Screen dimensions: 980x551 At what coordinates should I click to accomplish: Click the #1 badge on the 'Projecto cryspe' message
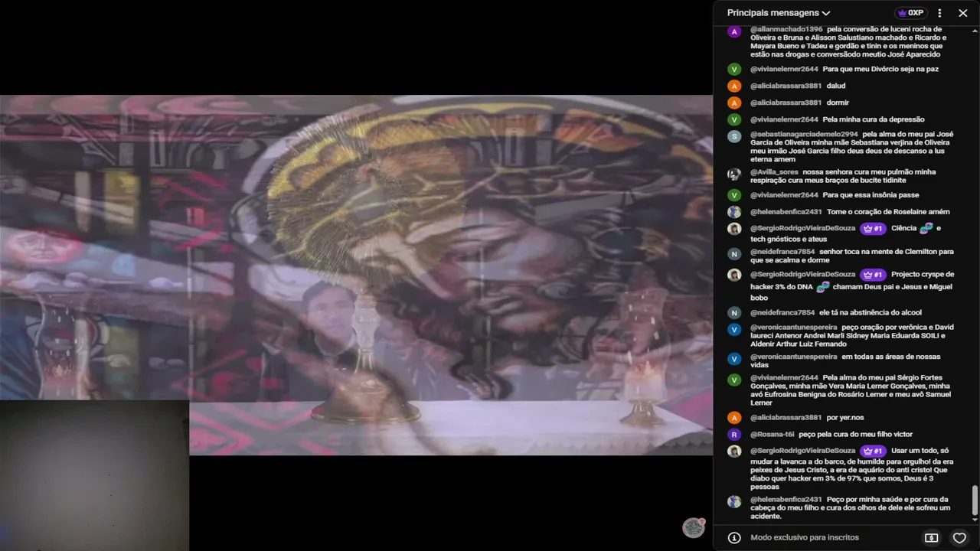(873, 274)
